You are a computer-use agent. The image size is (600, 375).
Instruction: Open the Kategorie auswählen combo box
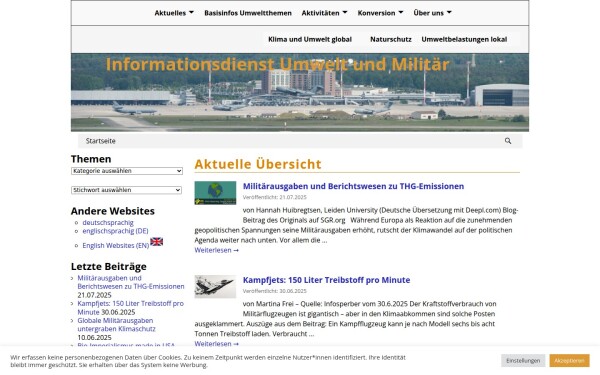(x=127, y=171)
